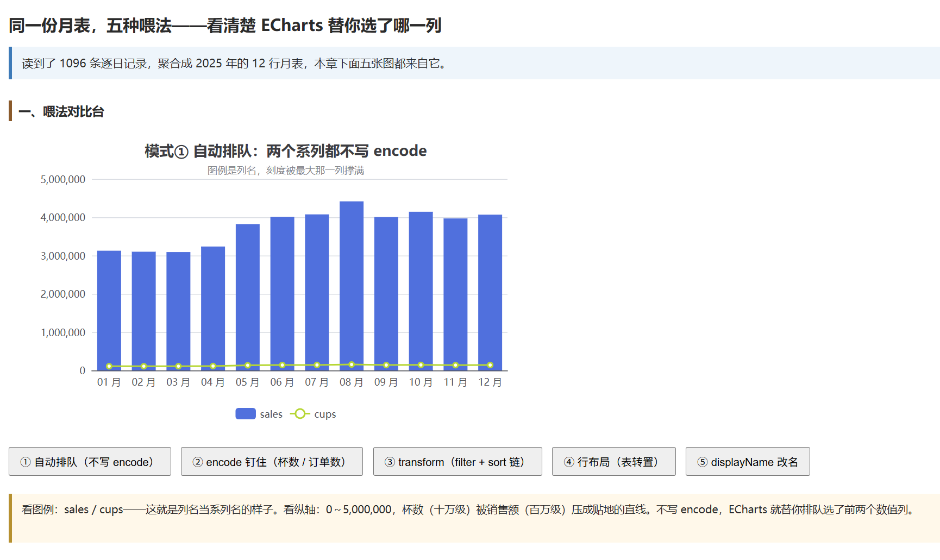
Task: Click the section heading 一、喂法对比台
Action: pos(61,111)
